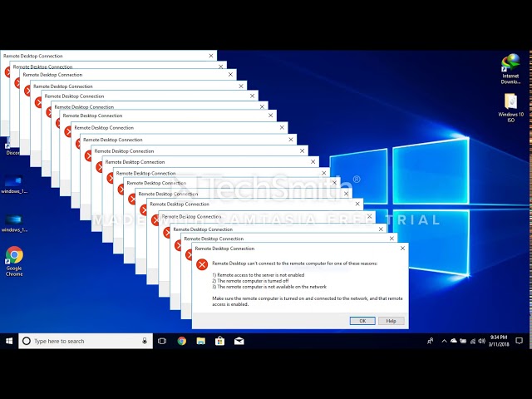Image resolution: width=532 pixels, height=399 pixels.
Task: Open Microsoft Store from the taskbar
Action: 219,341
